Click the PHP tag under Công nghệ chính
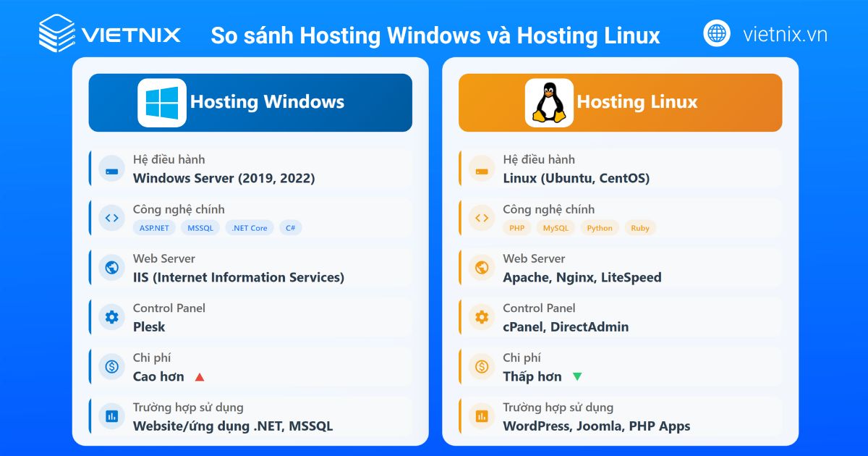The width and height of the screenshot is (868, 456). (x=516, y=227)
